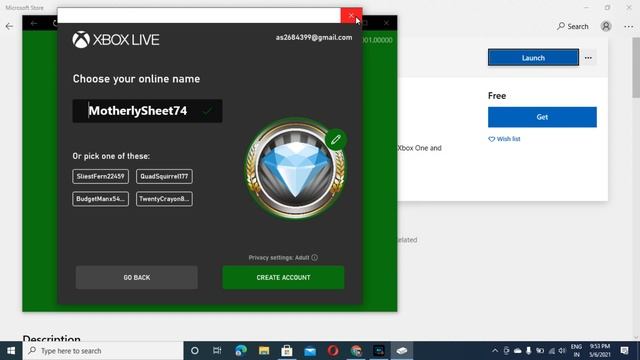
Task: Click the GO BACK button
Action: pyautogui.click(x=137, y=278)
